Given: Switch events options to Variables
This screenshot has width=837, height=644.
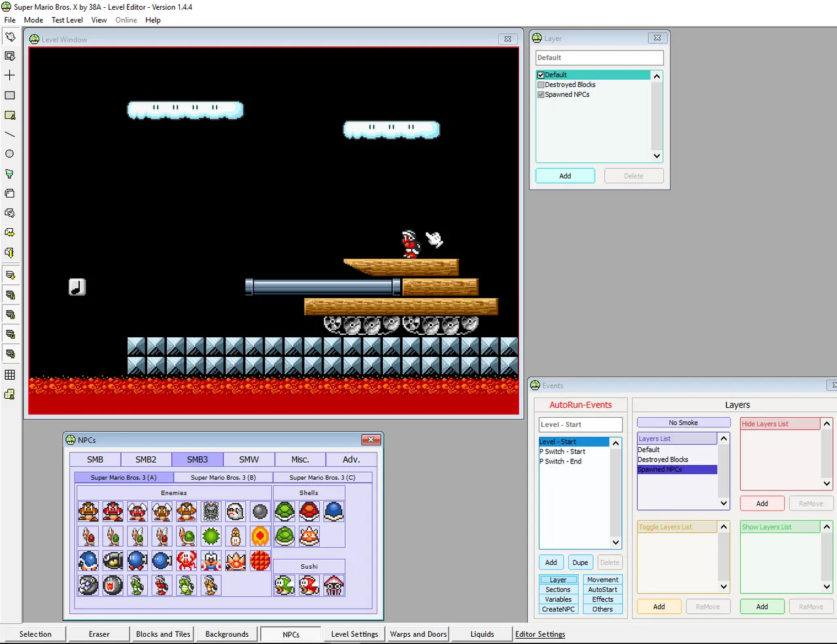Looking at the screenshot, I should [x=558, y=600].
